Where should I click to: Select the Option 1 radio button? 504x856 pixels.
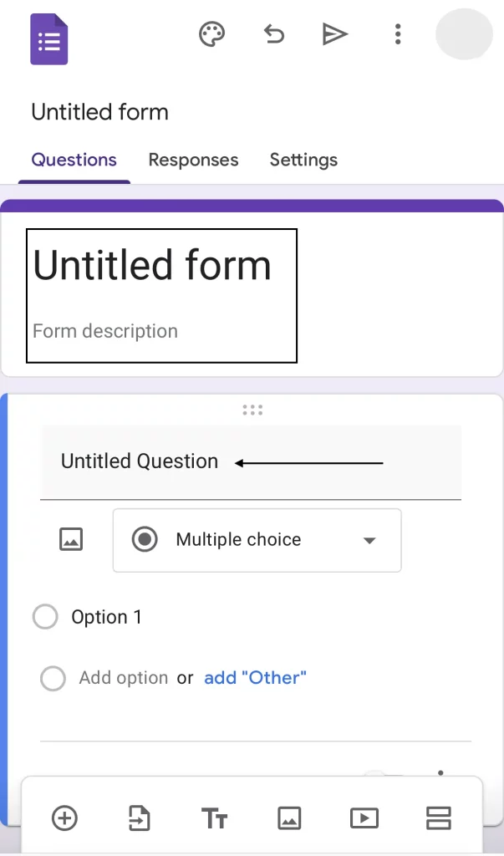[45, 618]
